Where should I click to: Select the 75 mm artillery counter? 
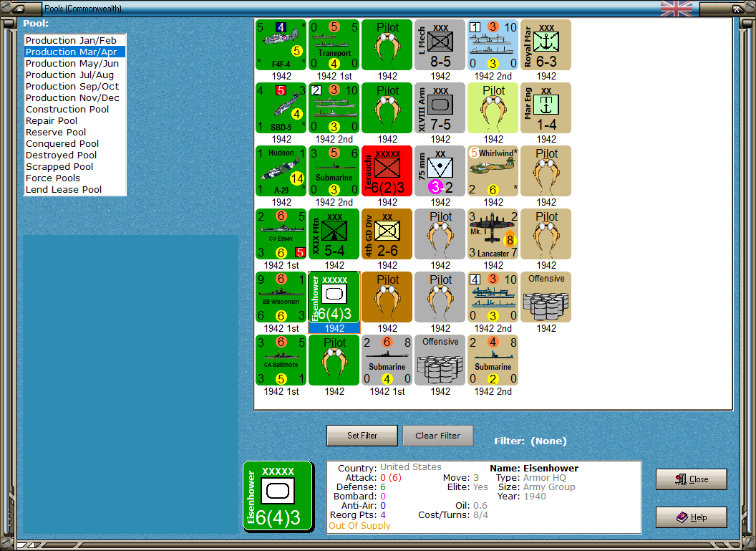(440, 171)
